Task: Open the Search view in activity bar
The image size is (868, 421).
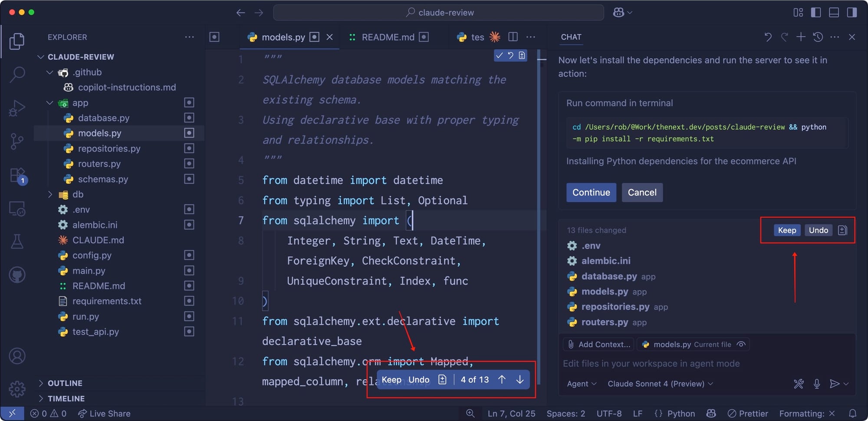Action: pyautogui.click(x=17, y=74)
